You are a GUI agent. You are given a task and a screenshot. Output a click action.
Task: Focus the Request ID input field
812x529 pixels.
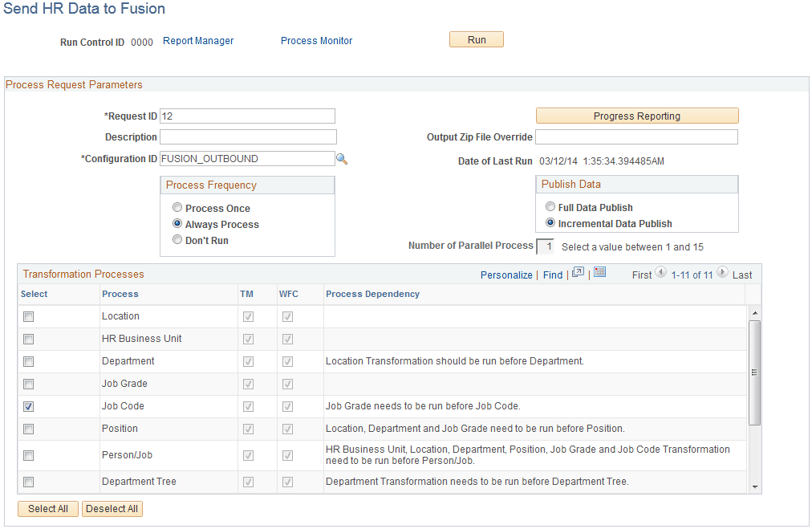click(x=248, y=116)
